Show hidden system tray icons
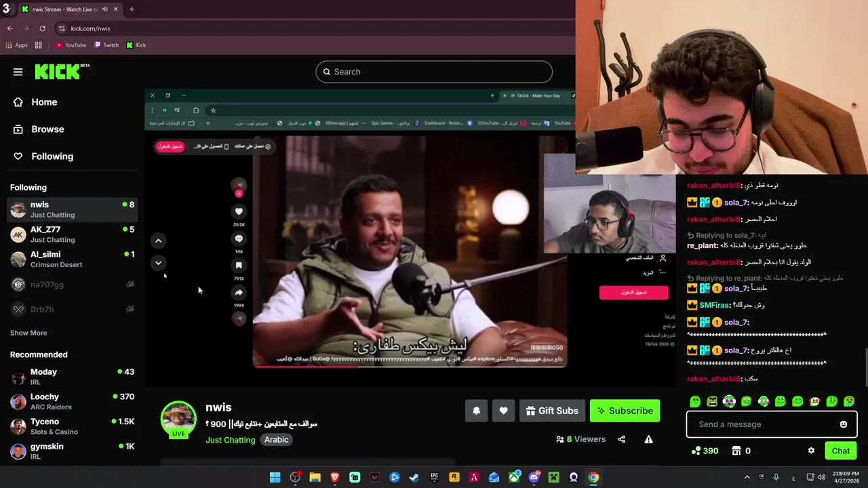 (x=747, y=477)
